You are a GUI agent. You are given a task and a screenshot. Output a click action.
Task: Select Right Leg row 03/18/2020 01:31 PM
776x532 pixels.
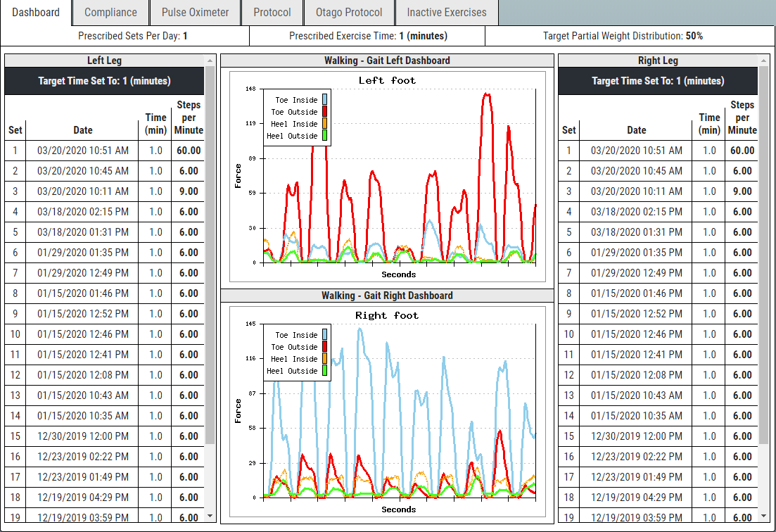click(x=658, y=232)
